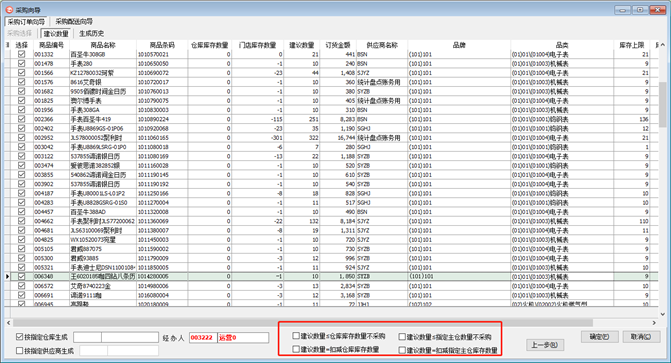Viewport: 671px width, 363px height.
Task: Select barcode cell 1010890224
Action: pyautogui.click(x=162, y=119)
